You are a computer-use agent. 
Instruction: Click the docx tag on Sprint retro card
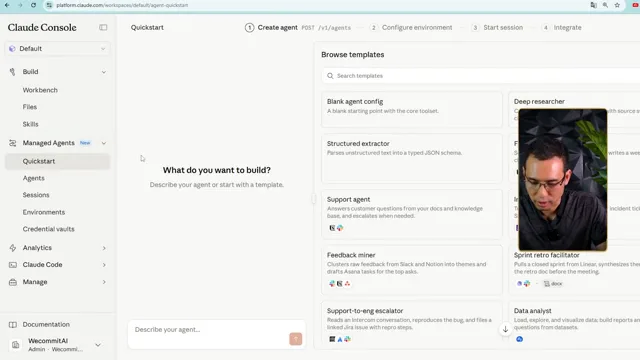click(x=553, y=284)
